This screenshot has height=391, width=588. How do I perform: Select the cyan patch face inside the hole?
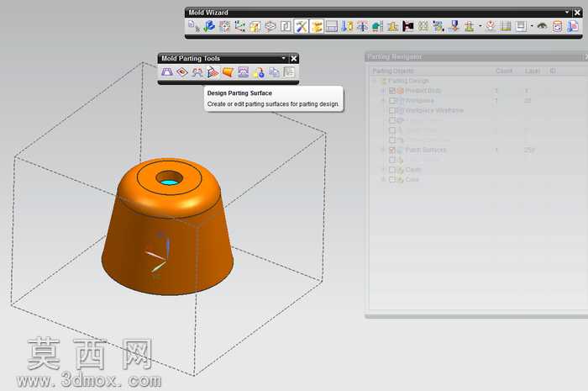(x=169, y=182)
